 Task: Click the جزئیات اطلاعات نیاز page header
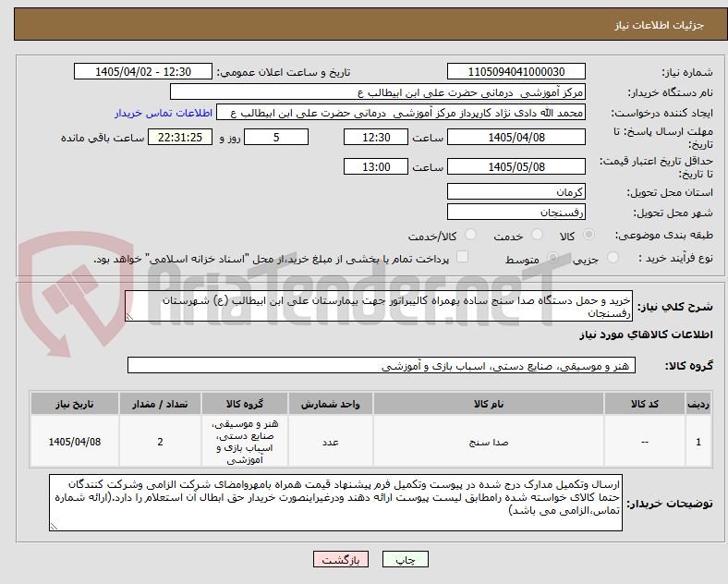[660, 25]
